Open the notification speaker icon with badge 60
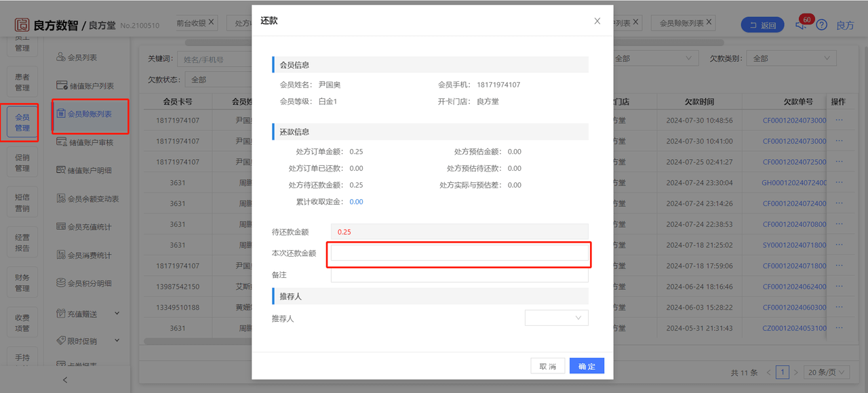The height and width of the screenshot is (393, 868). click(801, 25)
